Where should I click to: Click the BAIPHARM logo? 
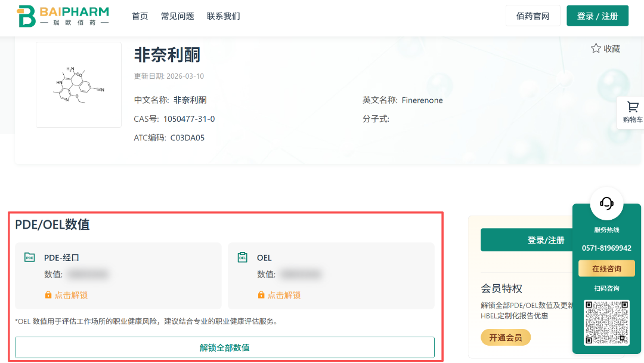[63, 16]
